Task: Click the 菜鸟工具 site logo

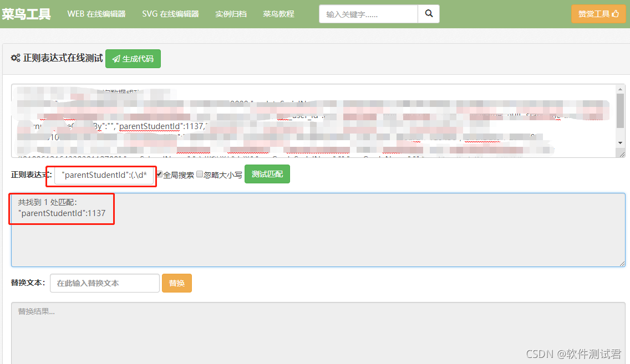Action: click(26, 14)
